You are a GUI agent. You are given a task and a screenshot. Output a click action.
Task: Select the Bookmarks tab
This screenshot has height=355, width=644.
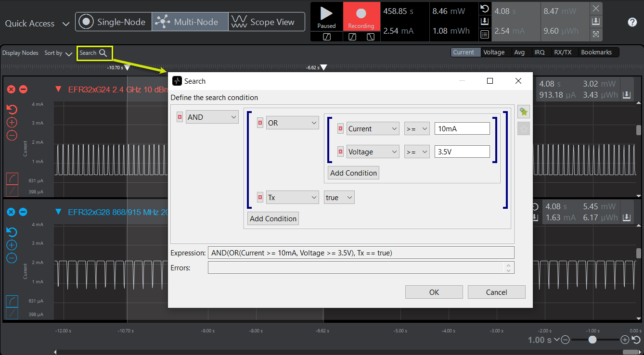pyautogui.click(x=596, y=52)
